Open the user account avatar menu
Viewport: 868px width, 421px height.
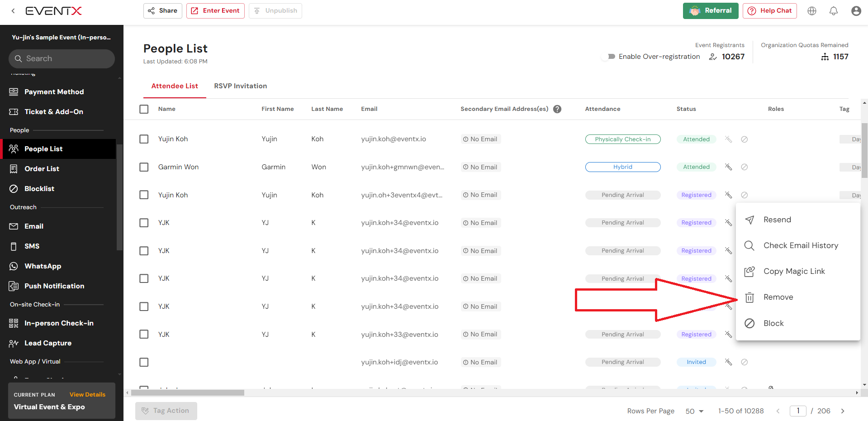[x=856, y=11]
